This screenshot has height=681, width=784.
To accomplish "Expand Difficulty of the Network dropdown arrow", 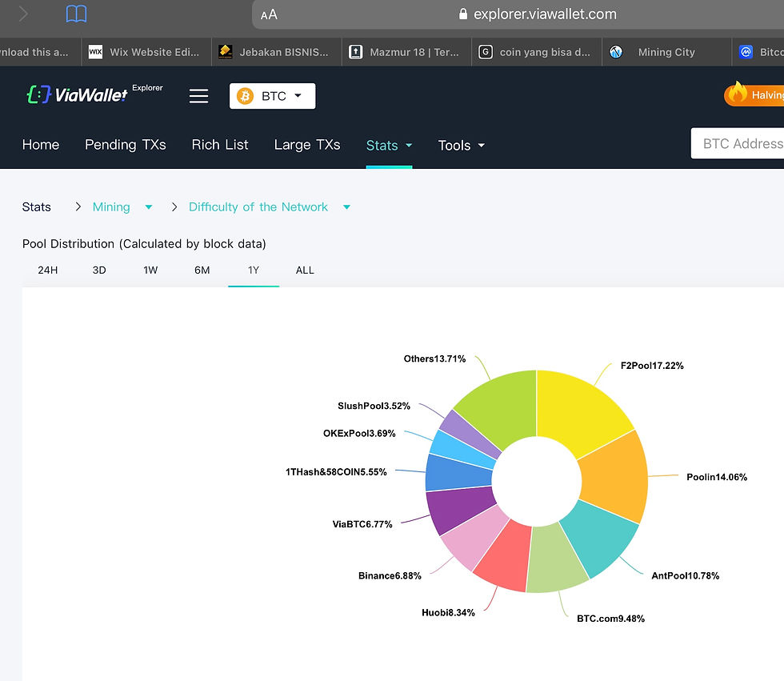I will (346, 207).
